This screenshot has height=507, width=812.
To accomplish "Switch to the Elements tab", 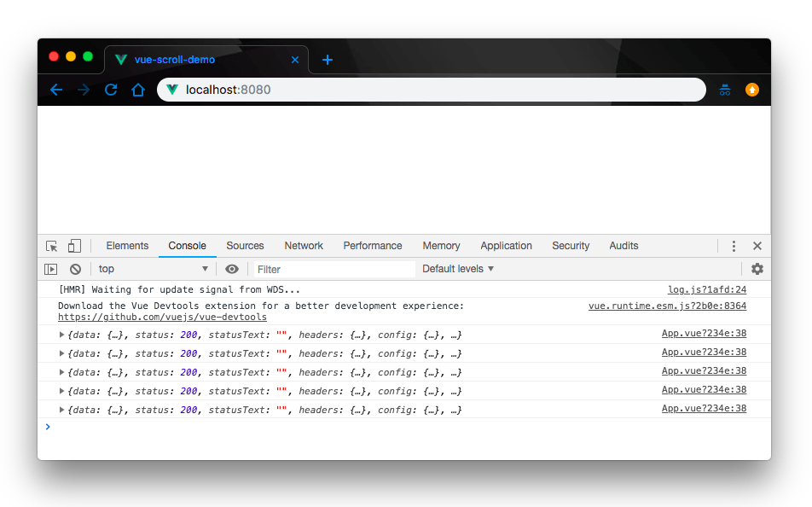I will (x=127, y=246).
